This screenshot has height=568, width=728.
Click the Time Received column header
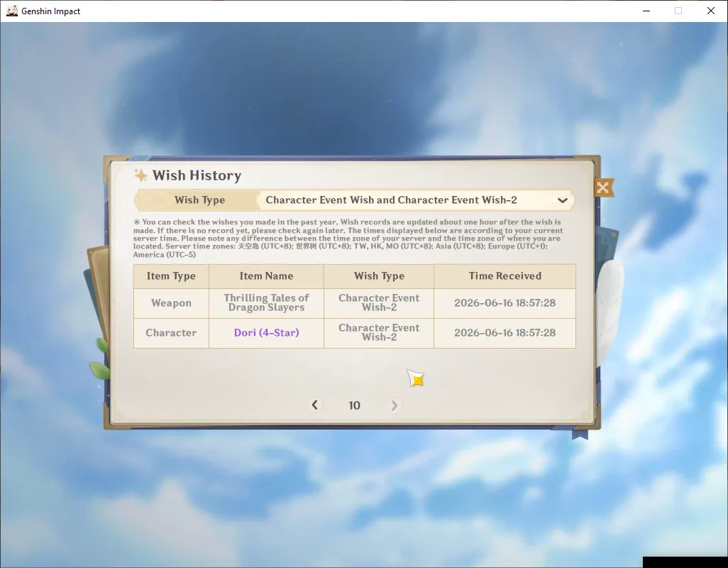coord(504,276)
